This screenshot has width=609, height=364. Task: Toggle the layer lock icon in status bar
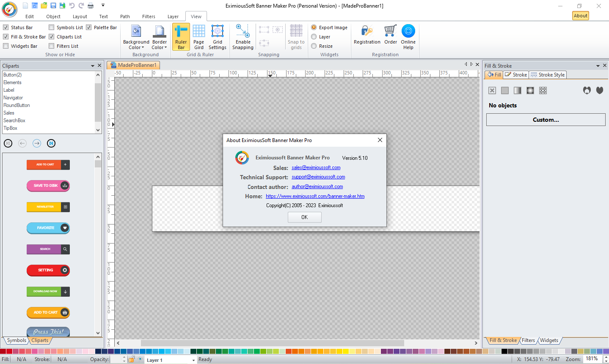[x=132, y=359]
